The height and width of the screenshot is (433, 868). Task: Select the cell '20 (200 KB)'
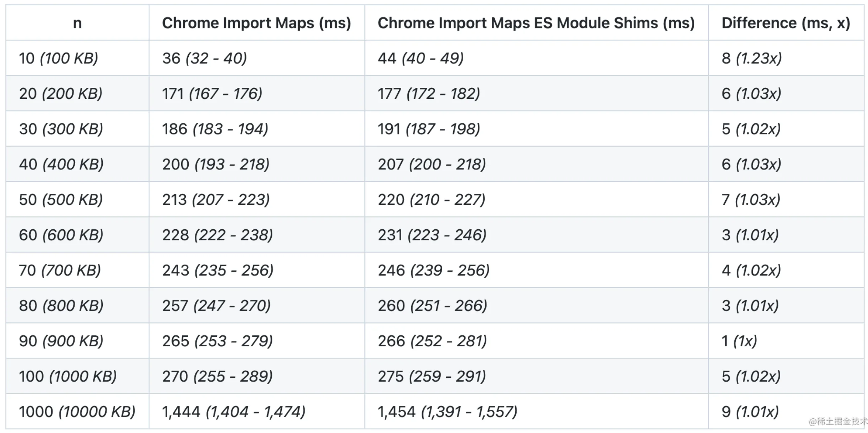pyautogui.click(x=77, y=93)
